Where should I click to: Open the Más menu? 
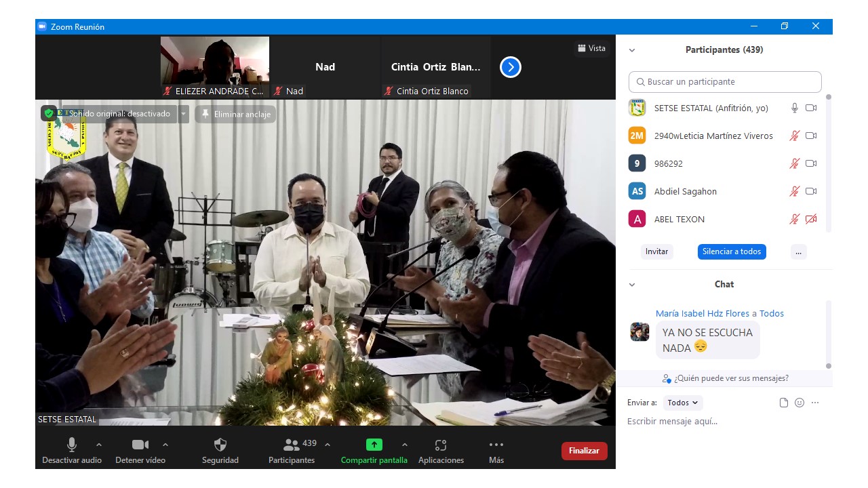point(496,451)
